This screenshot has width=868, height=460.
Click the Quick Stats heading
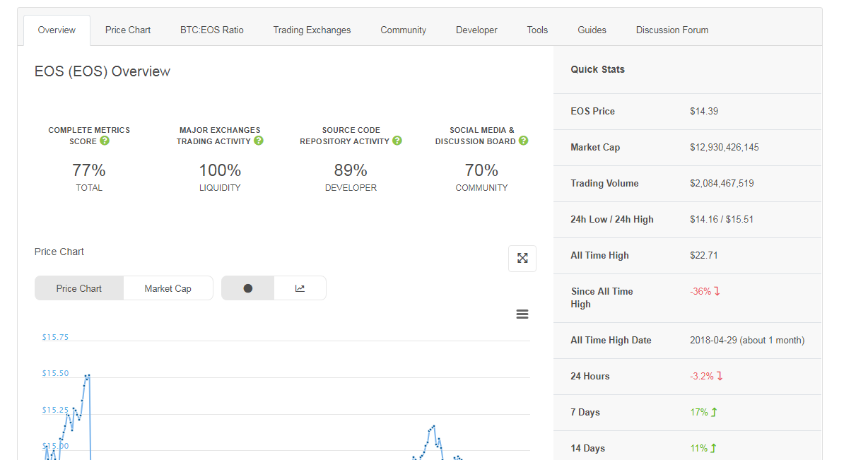(x=598, y=69)
